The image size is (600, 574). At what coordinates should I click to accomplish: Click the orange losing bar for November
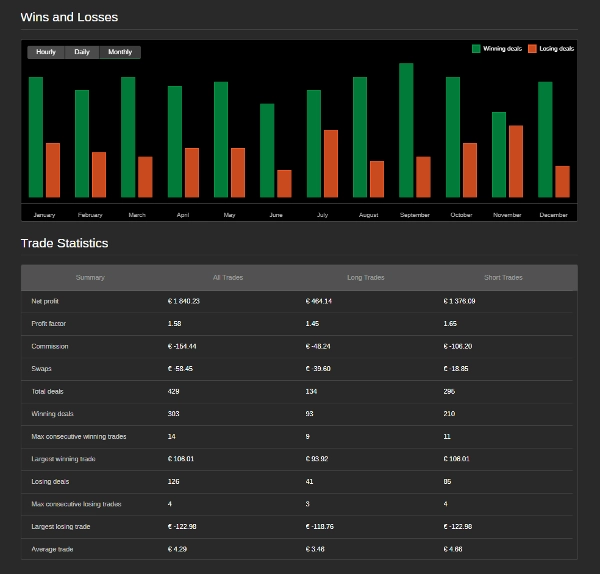516,161
